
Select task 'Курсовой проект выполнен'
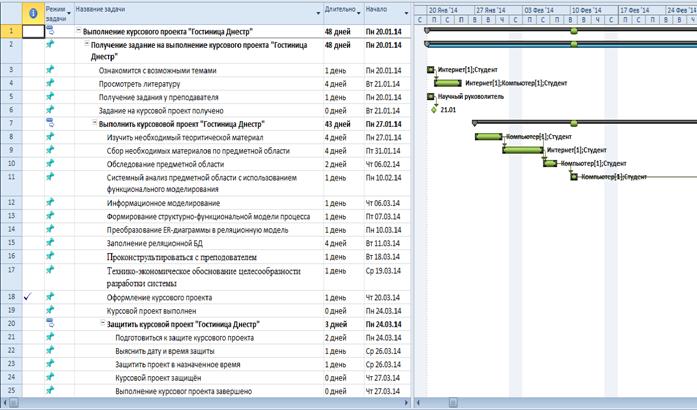click(x=151, y=311)
